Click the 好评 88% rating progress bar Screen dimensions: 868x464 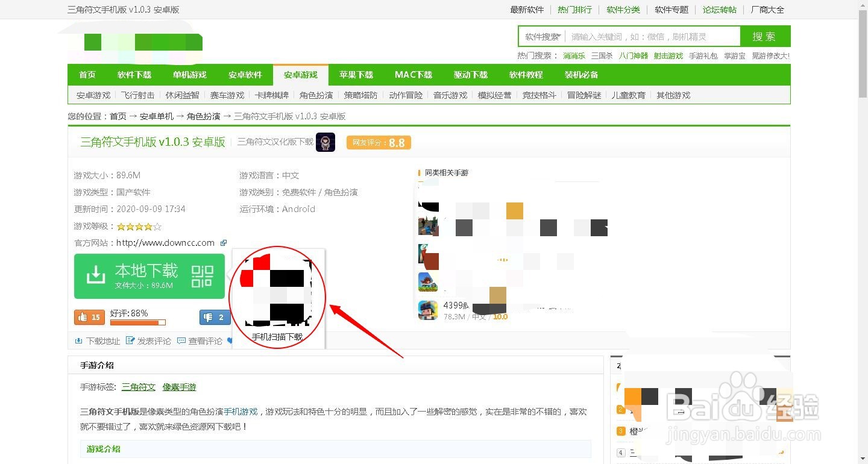137,323
